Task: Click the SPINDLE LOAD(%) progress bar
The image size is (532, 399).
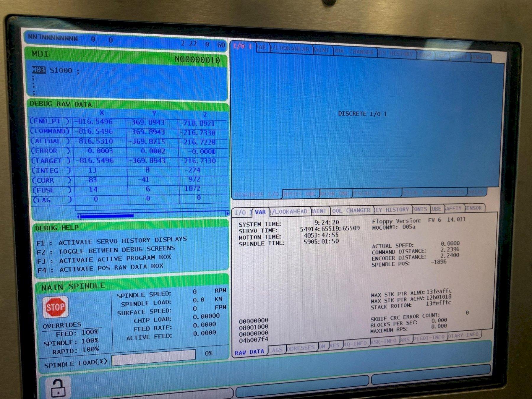Action: tap(153, 356)
